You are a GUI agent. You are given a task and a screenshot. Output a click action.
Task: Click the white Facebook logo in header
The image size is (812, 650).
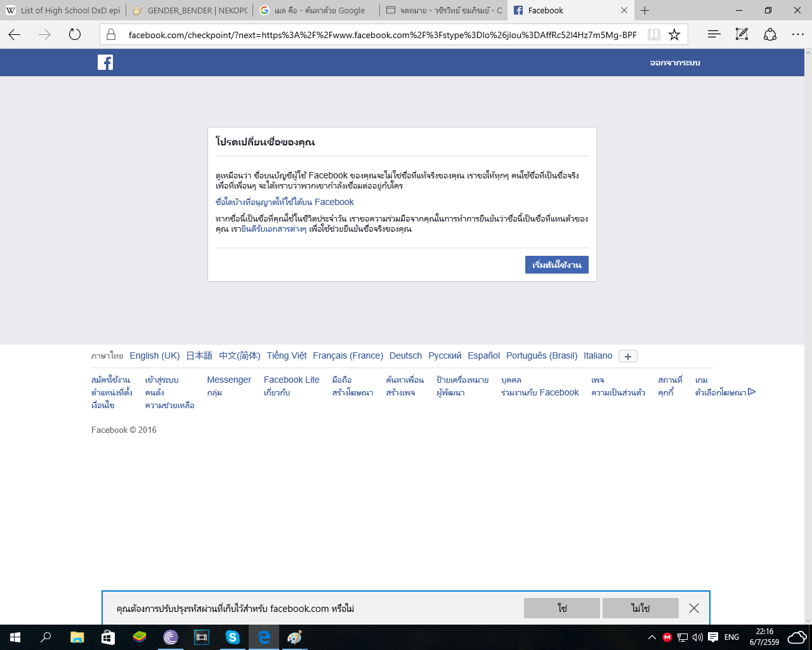tap(105, 62)
